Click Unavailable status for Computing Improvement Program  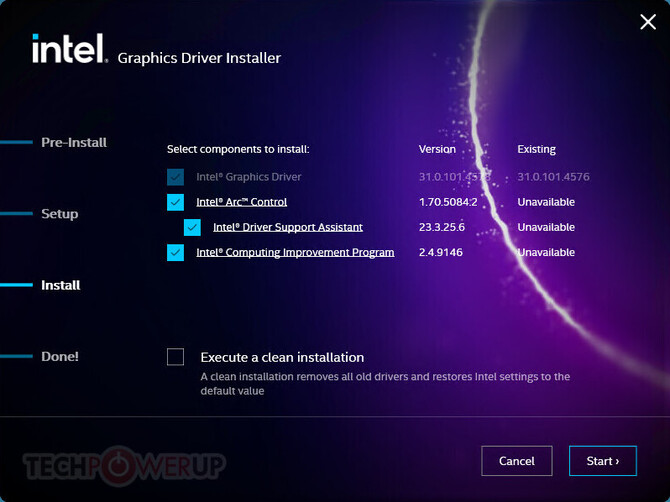click(546, 252)
